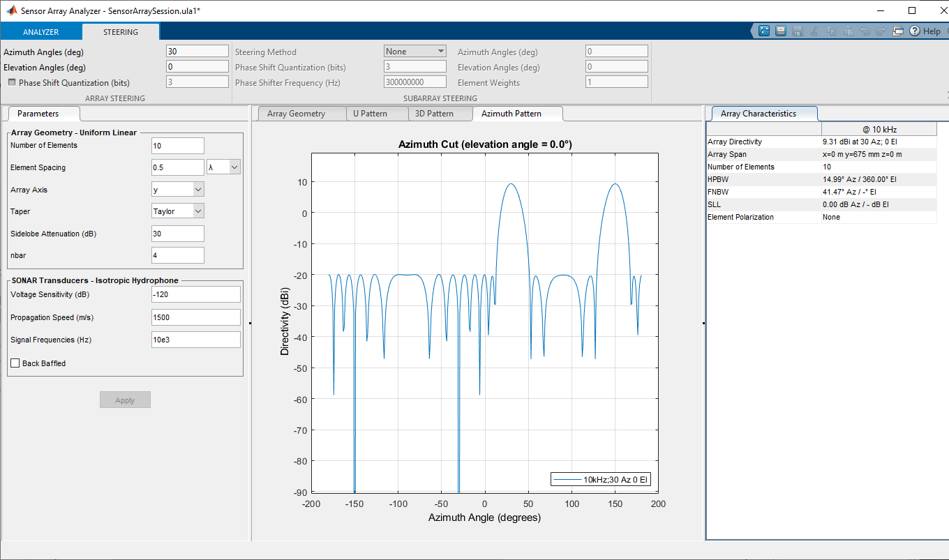Switch to the ANALYZER ribbon tab
The image size is (949, 560).
(x=40, y=32)
